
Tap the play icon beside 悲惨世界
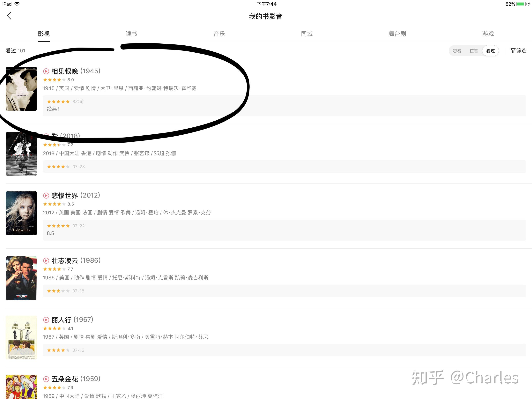pyautogui.click(x=46, y=195)
